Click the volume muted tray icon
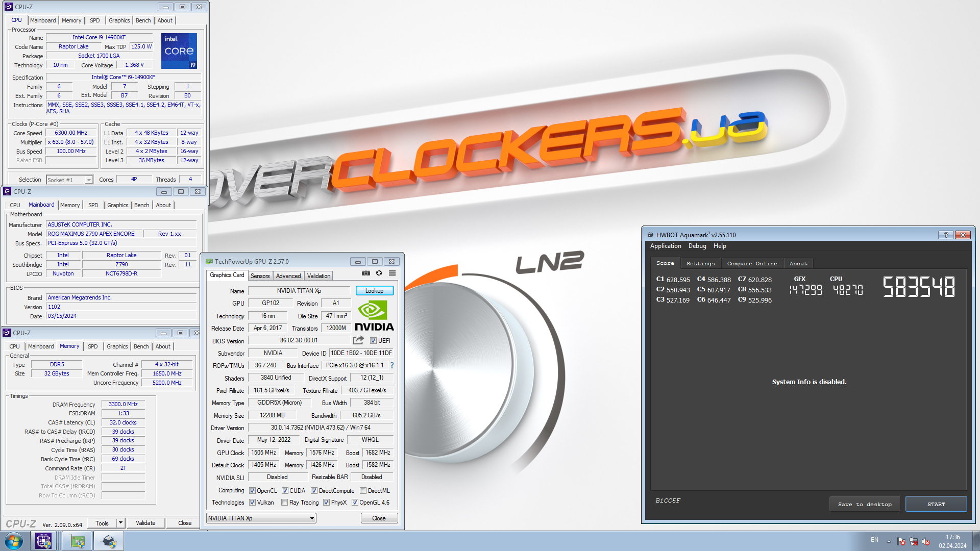The width and height of the screenshot is (980, 551). click(x=926, y=541)
